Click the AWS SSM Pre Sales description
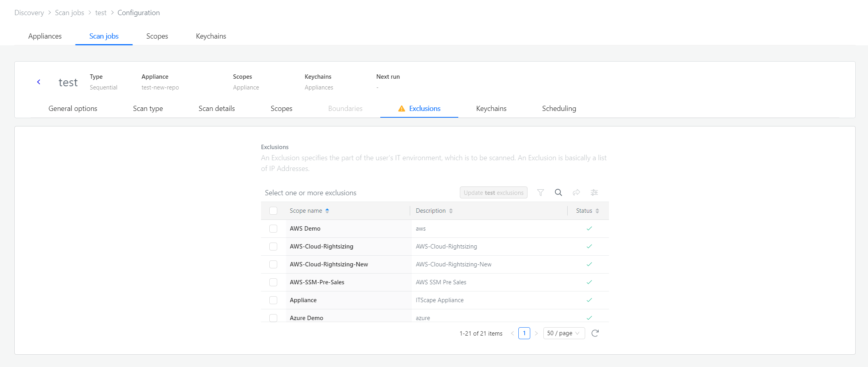The image size is (868, 367). [x=441, y=282]
